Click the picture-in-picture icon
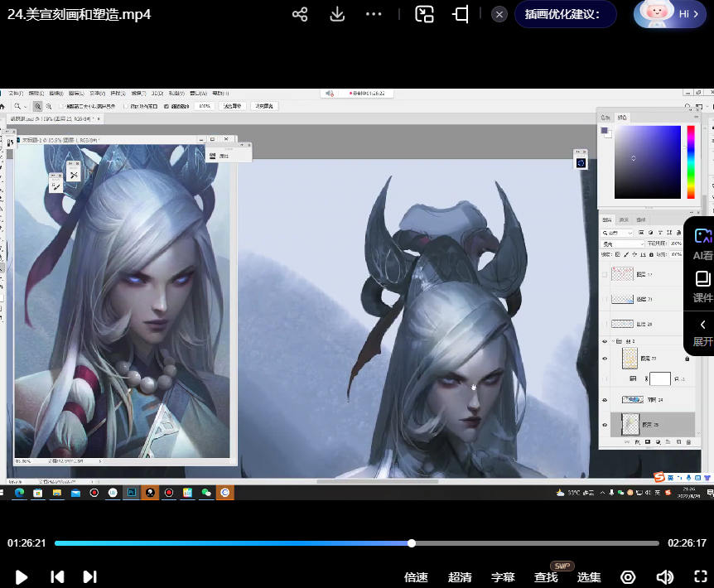Image resolution: width=714 pixels, height=588 pixels. click(425, 15)
